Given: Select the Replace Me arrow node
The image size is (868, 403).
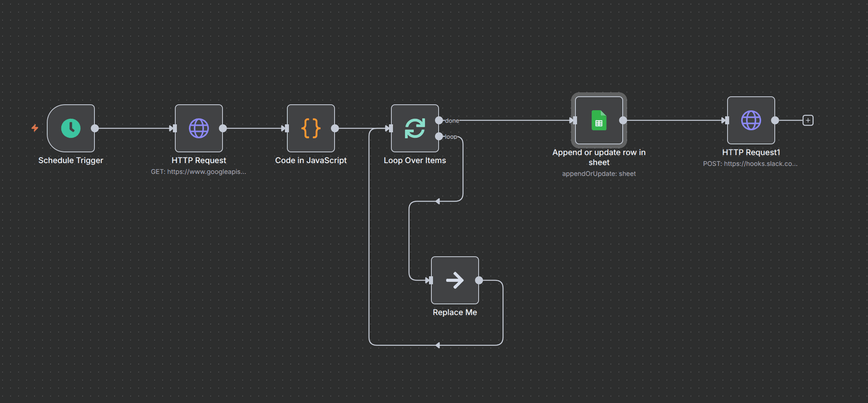Looking at the screenshot, I should 455,280.
